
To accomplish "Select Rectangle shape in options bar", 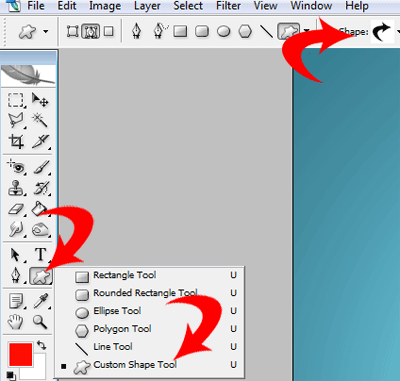I will coord(180,32).
